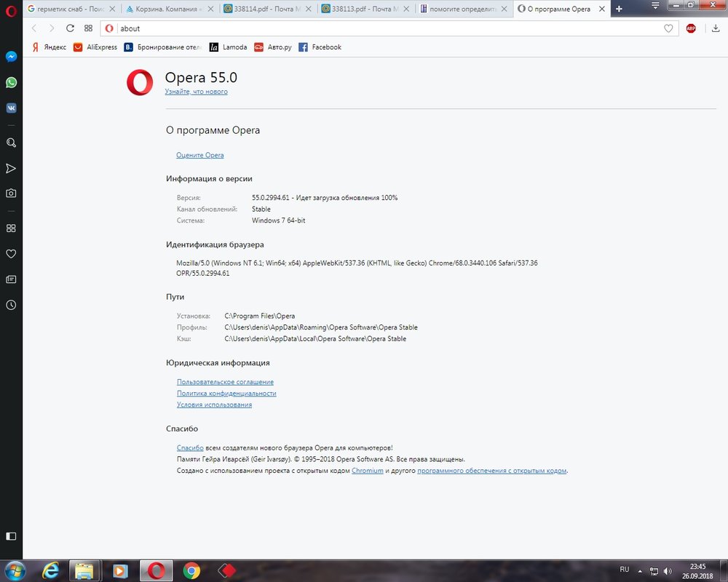Open Speed Dial from the sidebar
The image size is (728, 582).
[11, 228]
